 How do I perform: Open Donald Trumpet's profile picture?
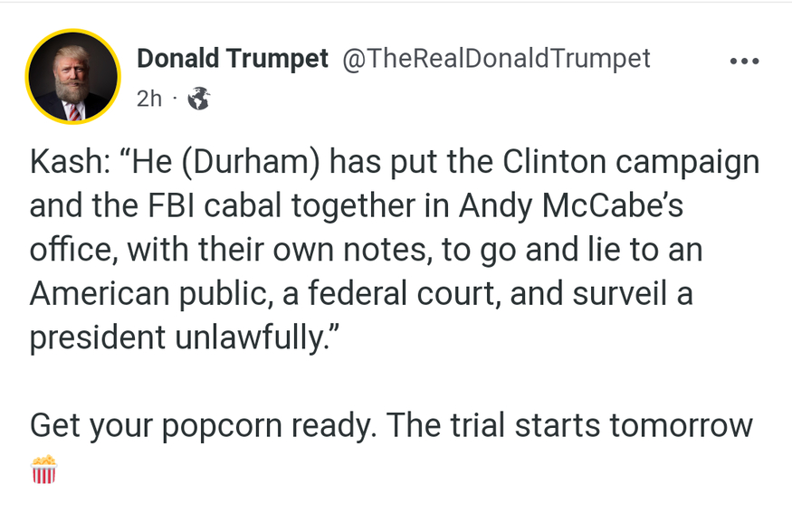(x=72, y=79)
